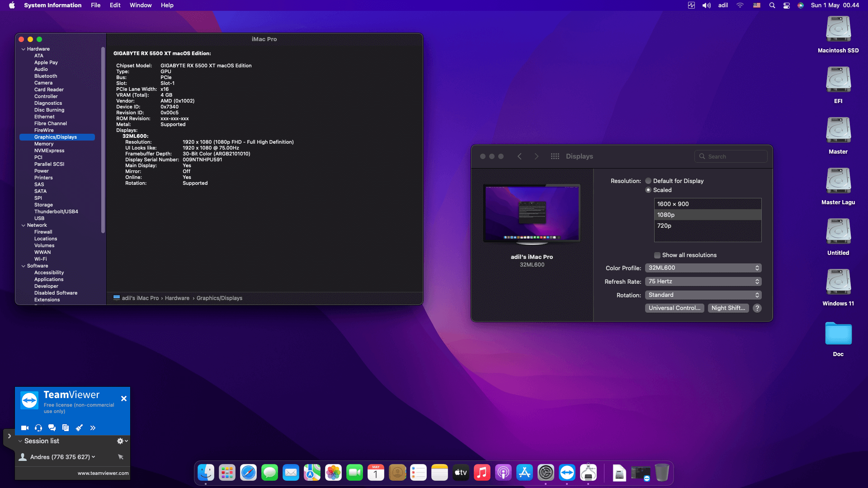Open App Store from the Dock

[x=524, y=473]
